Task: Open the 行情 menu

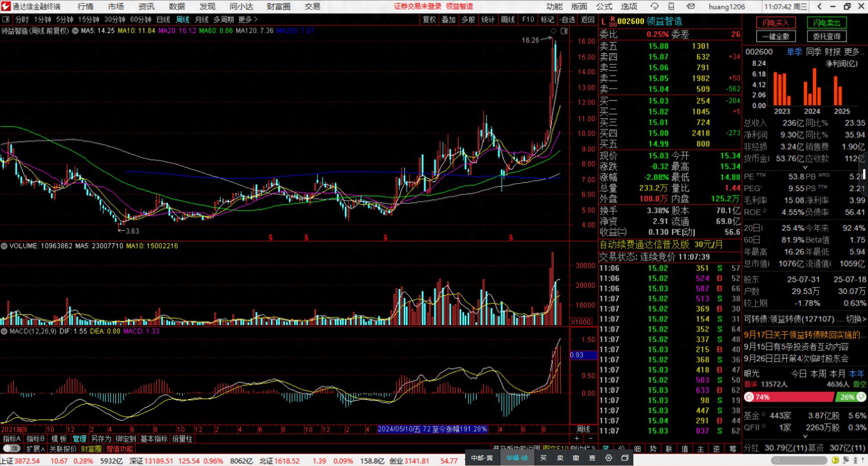Action: pyautogui.click(x=85, y=6)
